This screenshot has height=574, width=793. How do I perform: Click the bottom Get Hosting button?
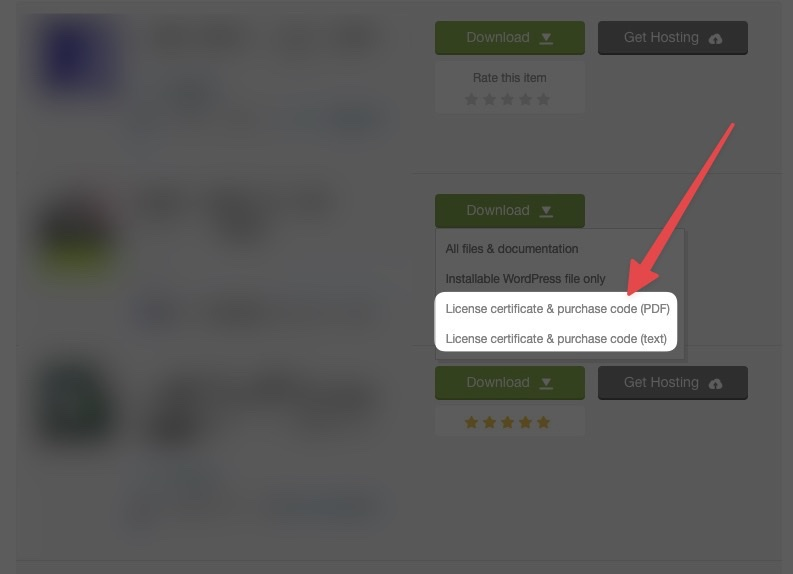[673, 383]
